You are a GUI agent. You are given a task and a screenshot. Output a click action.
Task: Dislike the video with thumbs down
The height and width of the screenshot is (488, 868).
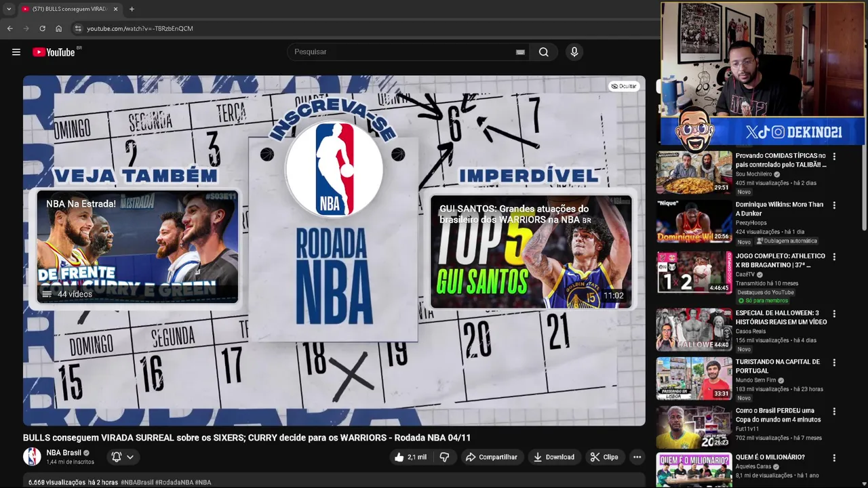pyautogui.click(x=444, y=457)
